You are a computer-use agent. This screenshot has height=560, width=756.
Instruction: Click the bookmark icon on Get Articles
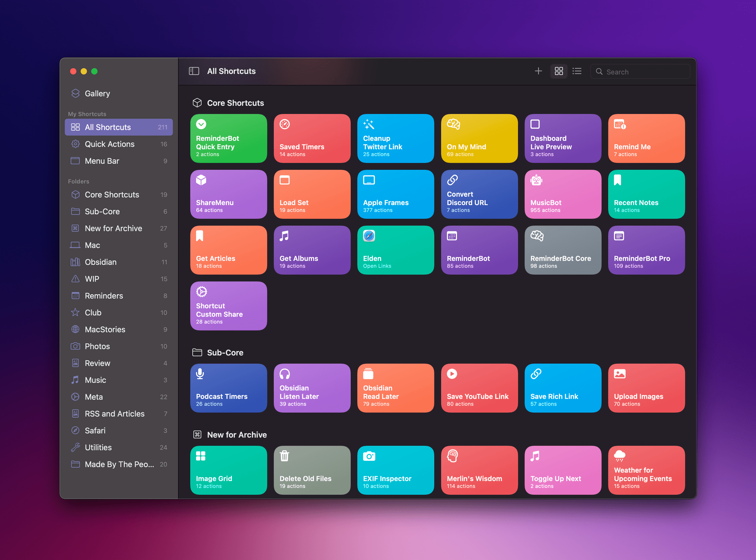tap(199, 236)
